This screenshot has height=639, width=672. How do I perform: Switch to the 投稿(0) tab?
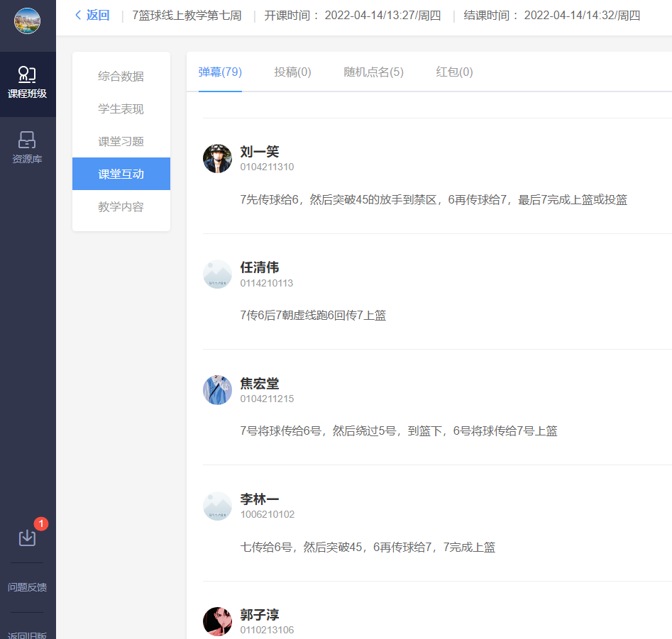click(292, 72)
